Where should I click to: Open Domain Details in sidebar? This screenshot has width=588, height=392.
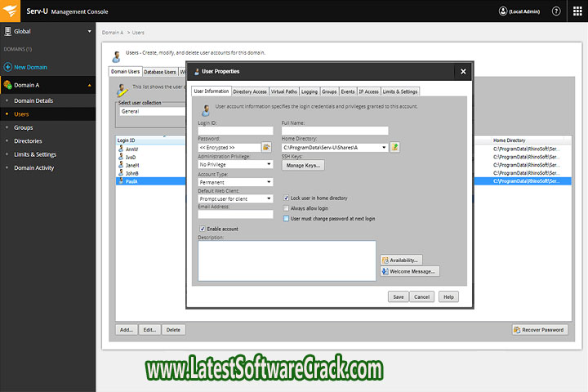coord(33,100)
